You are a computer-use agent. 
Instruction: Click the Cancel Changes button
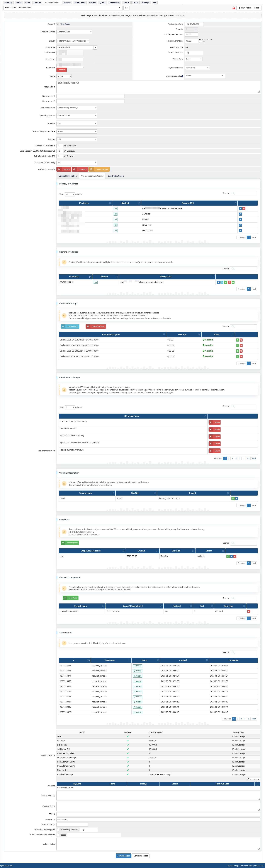(141, 856)
